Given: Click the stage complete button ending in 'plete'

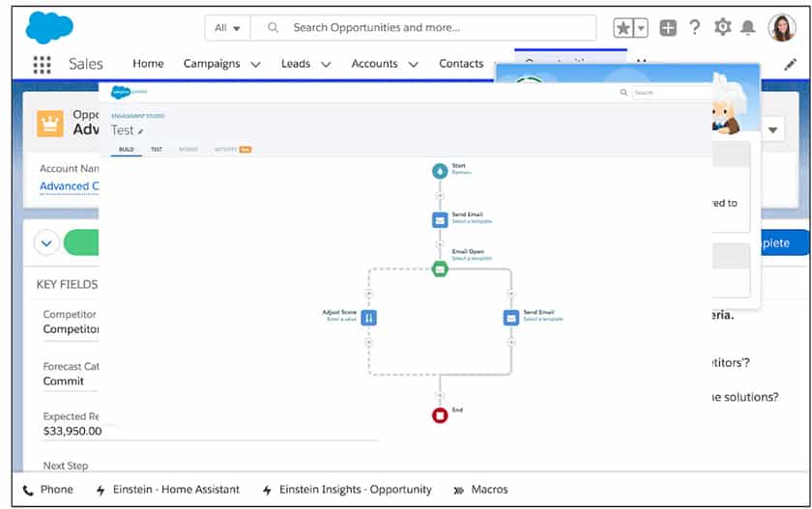Looking at the screenshot, I should [x=785, y=242].
